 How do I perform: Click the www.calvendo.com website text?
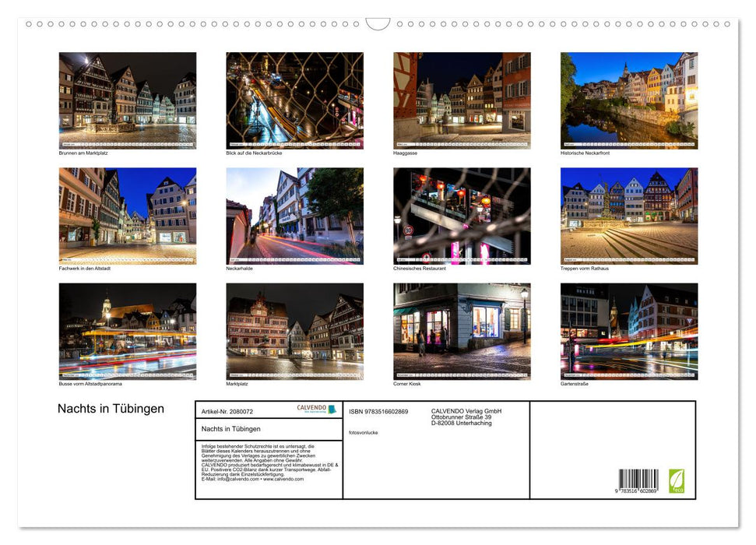(x=283, y=479)
